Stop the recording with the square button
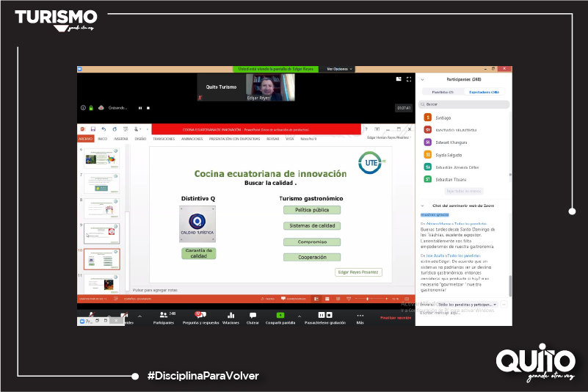 point(149,108)
